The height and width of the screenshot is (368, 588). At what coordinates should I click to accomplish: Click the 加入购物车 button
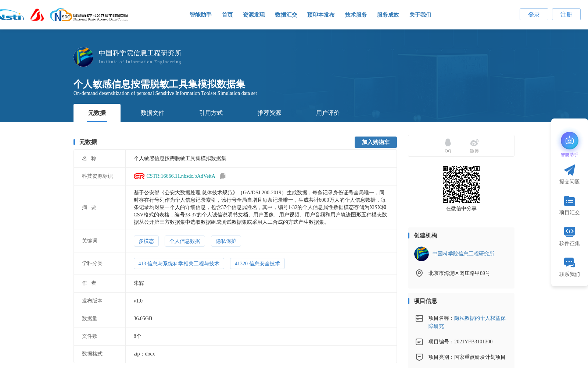(x=376, y=142)
